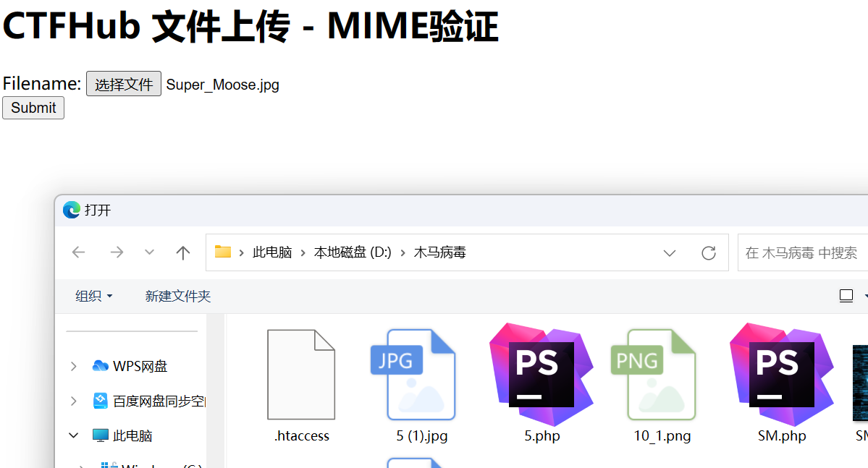The width and height of the screenshot is (868, 468).
Task: Click 新建文件夹 in the toolbar
Action: (x=177, y=296)
